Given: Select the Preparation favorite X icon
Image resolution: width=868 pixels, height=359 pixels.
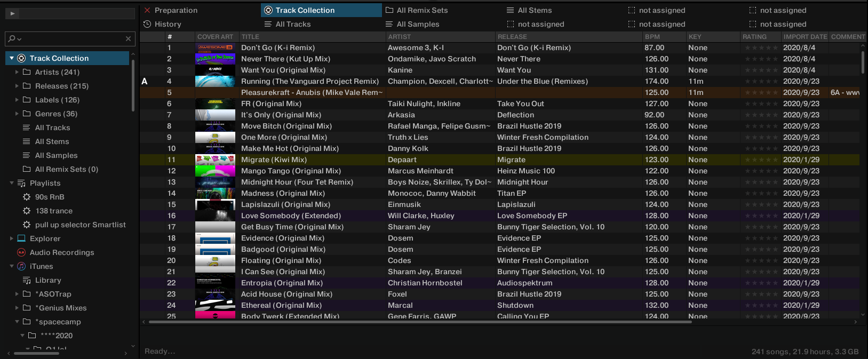Looking at the screenshot, I should (x=147, y=10).
